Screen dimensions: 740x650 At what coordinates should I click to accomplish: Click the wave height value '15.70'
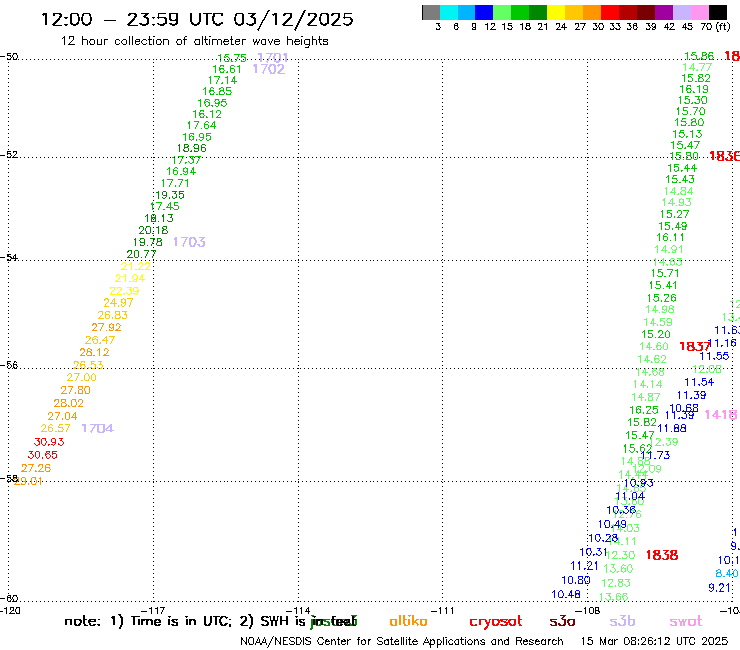pyautogui.click(x=690, y=111)
